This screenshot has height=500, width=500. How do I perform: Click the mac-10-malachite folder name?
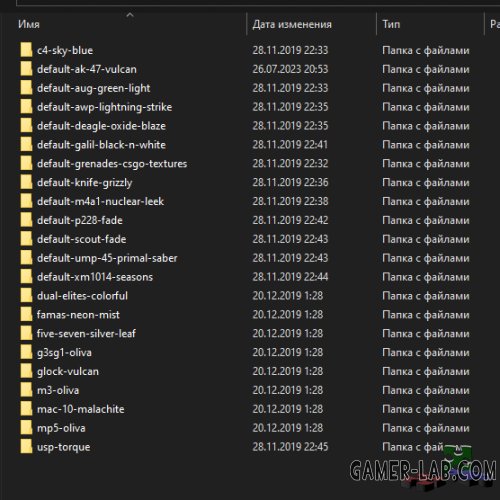coord(81,409)
